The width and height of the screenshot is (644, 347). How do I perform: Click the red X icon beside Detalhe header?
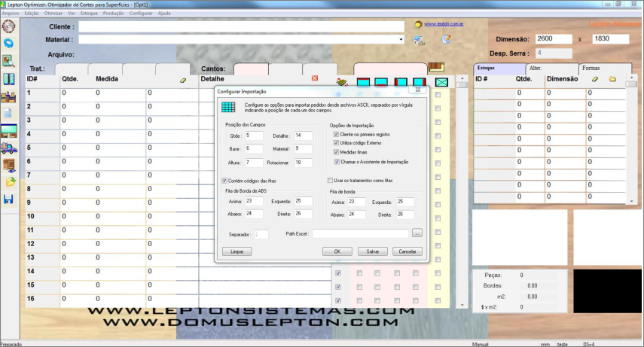315,78
